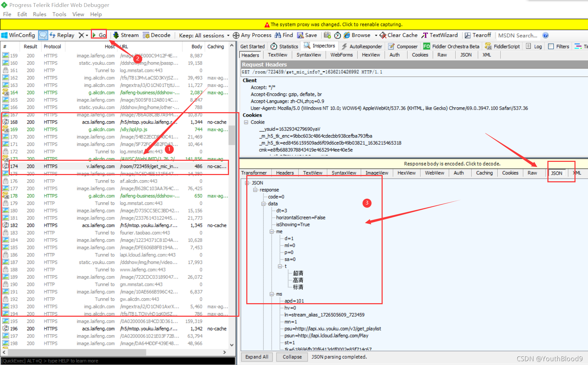The width and height of the screenshot is (588, 365).
Task: Open the View menu
Action: pyautogui.click(x=78, y=14)
